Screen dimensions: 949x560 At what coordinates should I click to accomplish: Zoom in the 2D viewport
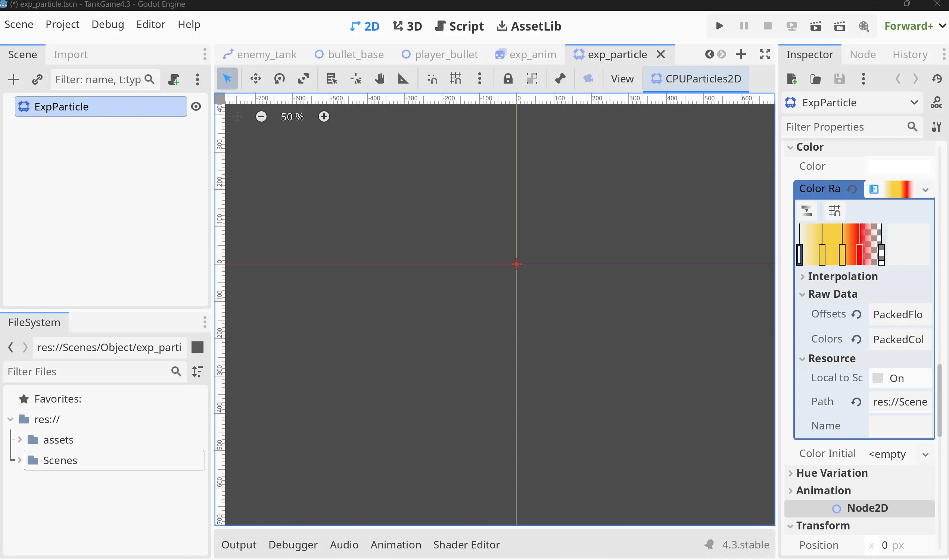pos(324,116)
